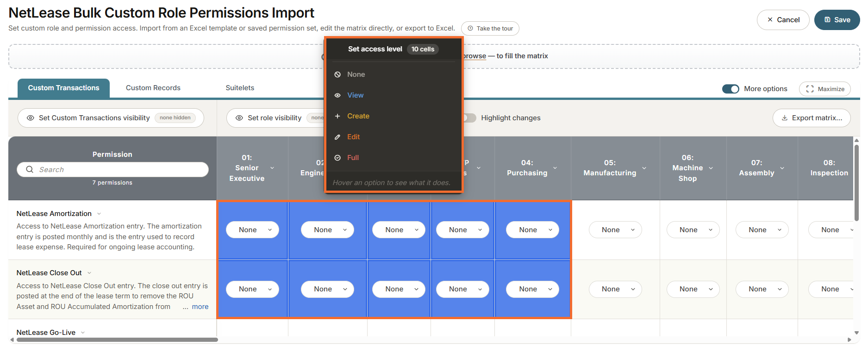The image size is (868, 352).
Task: Open Close Out access dropdown for Manufacturing
Action: click(x=615, y=289)
